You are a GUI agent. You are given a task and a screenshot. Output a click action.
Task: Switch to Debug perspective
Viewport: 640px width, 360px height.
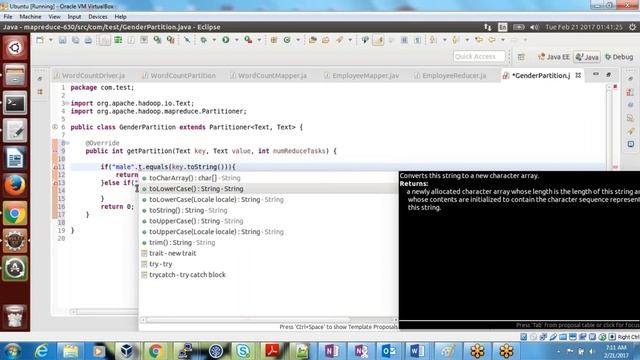coord(619,57)
